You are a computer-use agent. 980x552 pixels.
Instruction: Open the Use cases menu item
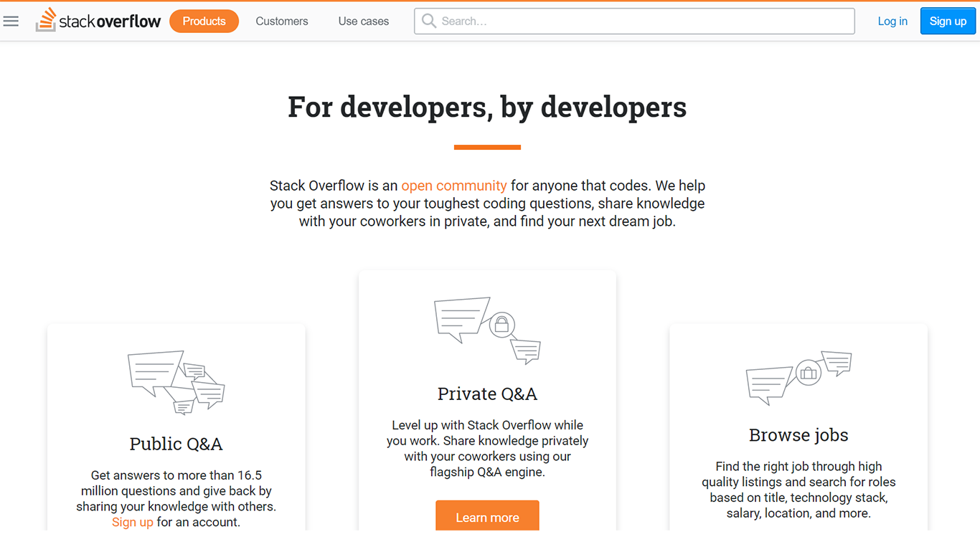click(x=364, y=22)
